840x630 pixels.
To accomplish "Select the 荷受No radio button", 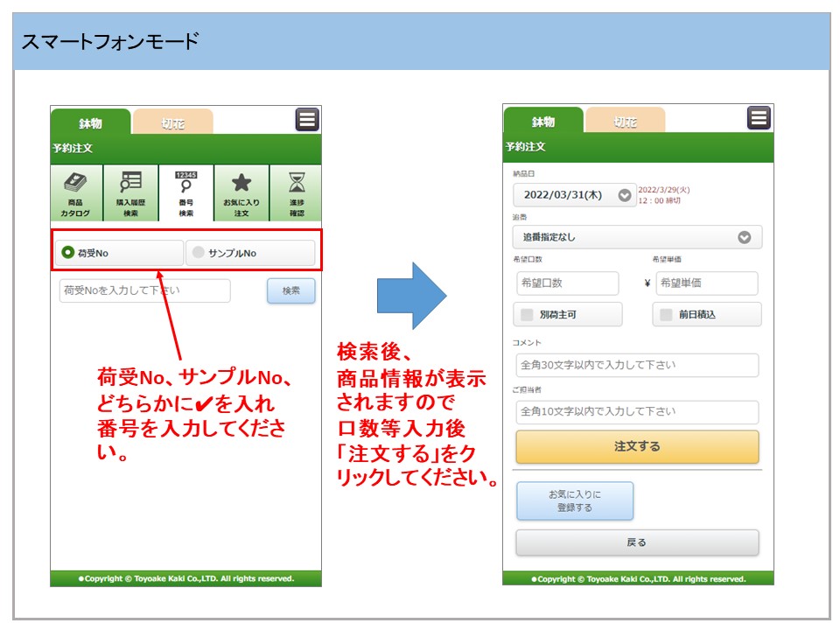I will tap(67, 253).
